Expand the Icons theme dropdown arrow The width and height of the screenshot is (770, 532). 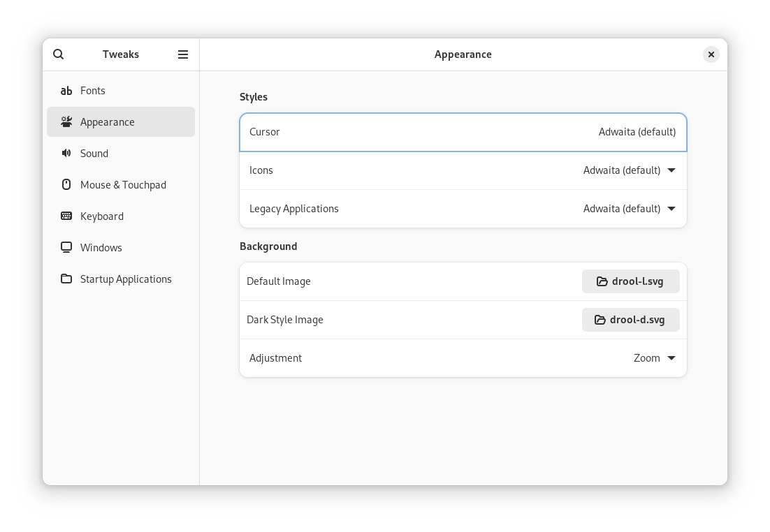671,170
